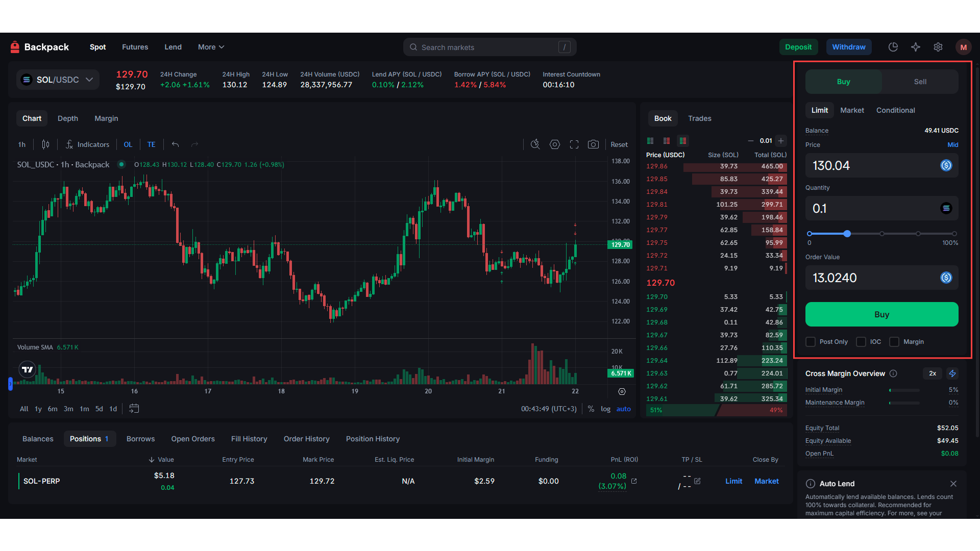Viewport: 980px width, 551px height.
Task: Set quantity slider to 100% mark
Action: [x=954, y=234]
